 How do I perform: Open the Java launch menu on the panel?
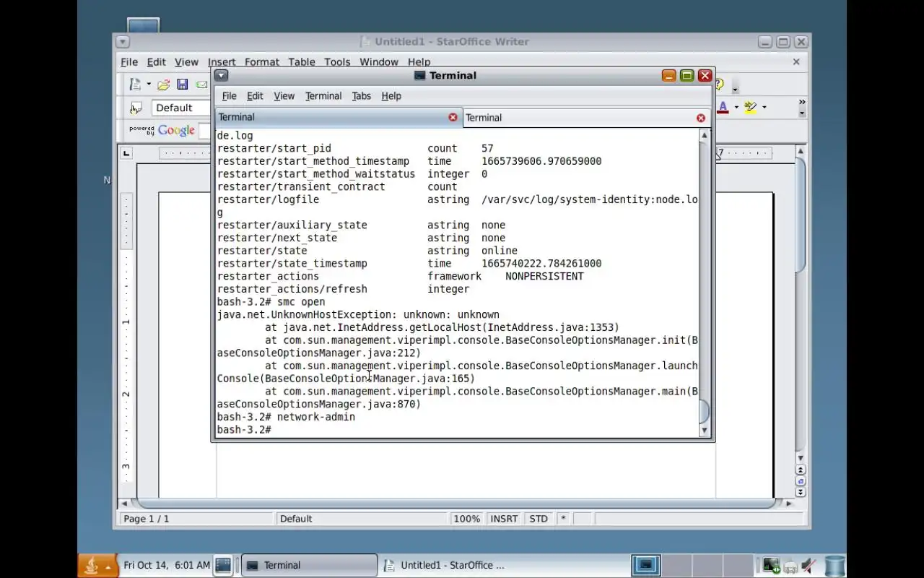coord(97,566)
